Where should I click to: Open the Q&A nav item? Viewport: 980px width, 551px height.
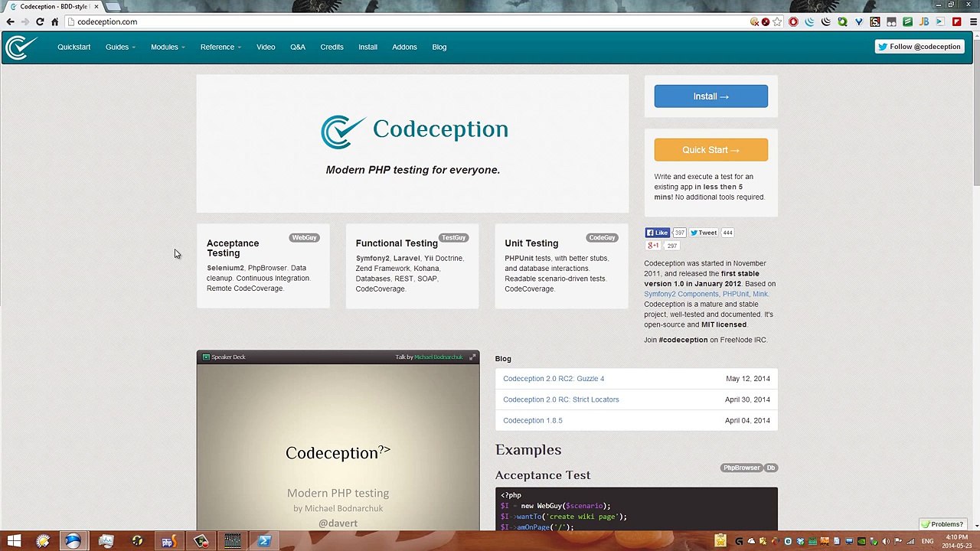point(298,47)
